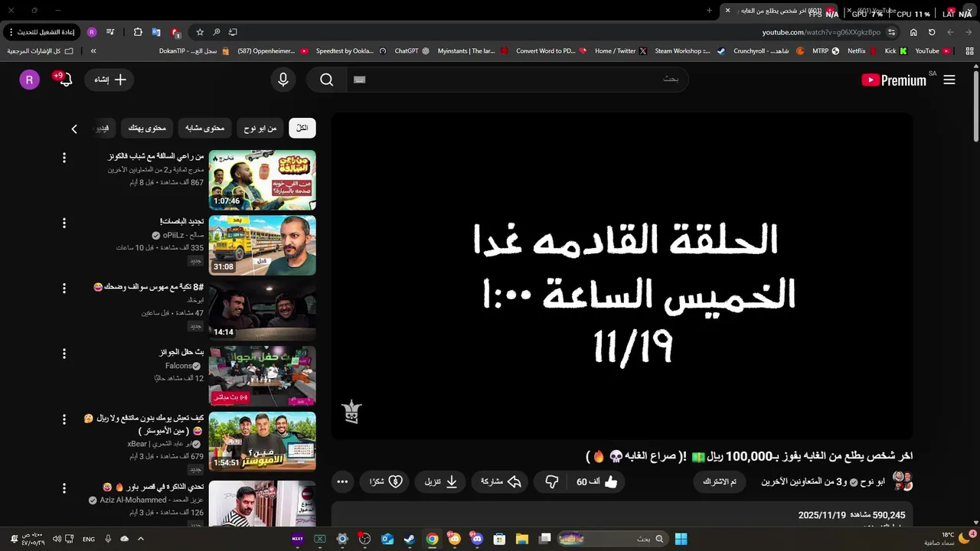
Task: Open the تجديد الباصات video thumbnail
Action: click(262, 245)
